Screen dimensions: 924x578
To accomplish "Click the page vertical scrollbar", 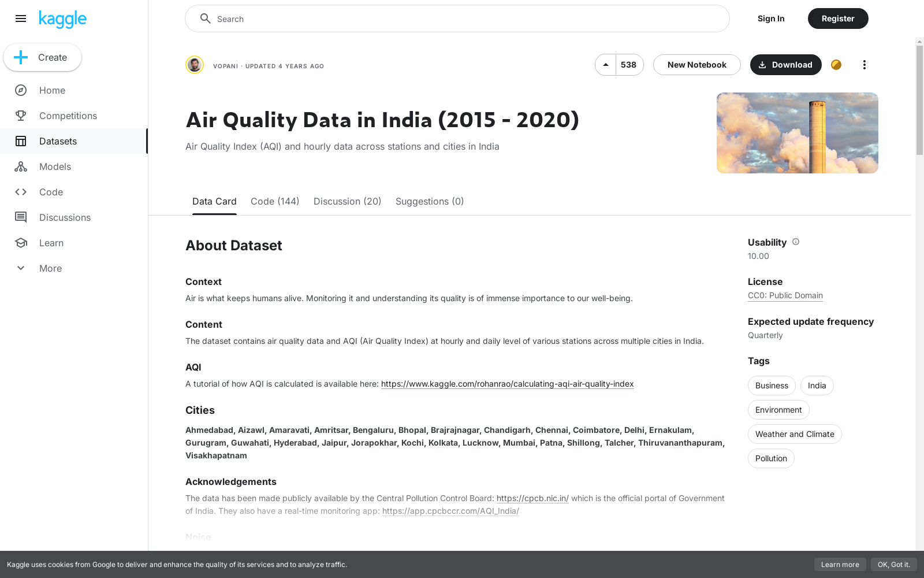I will pyautogui.click(x=919, y=101).
